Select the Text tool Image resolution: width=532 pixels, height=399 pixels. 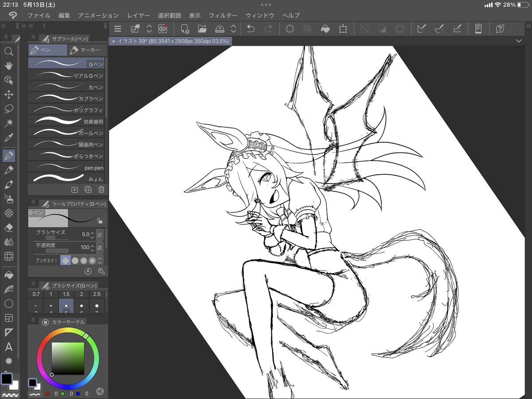tap(8, 347)
